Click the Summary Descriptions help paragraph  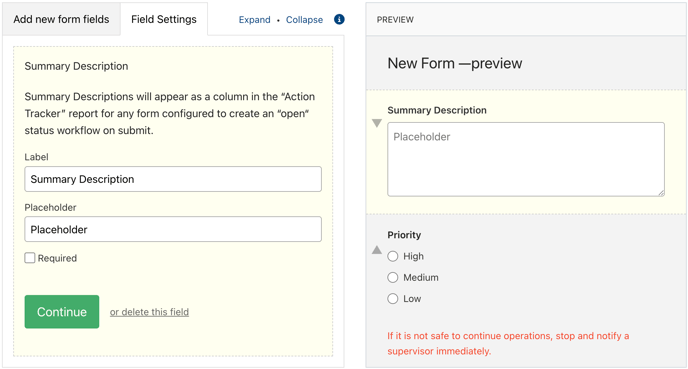point(170,113)
